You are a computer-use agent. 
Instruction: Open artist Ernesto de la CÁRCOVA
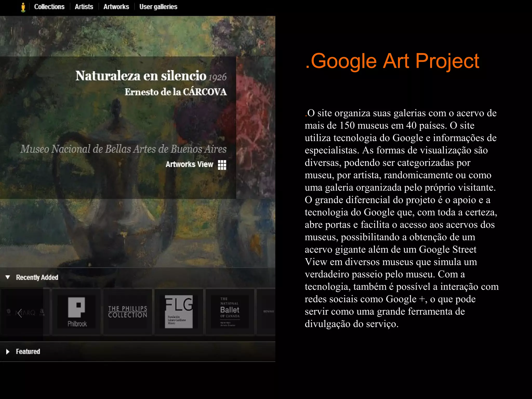176,92
